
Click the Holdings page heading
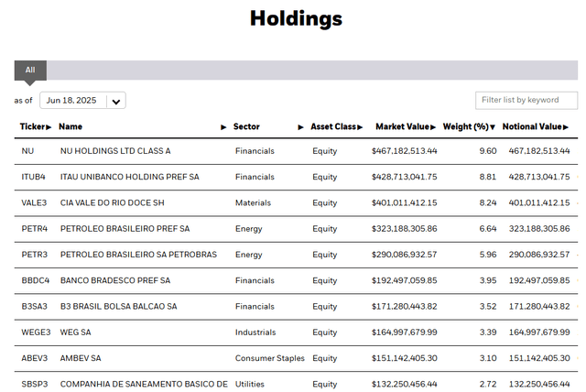click(296, 18)
